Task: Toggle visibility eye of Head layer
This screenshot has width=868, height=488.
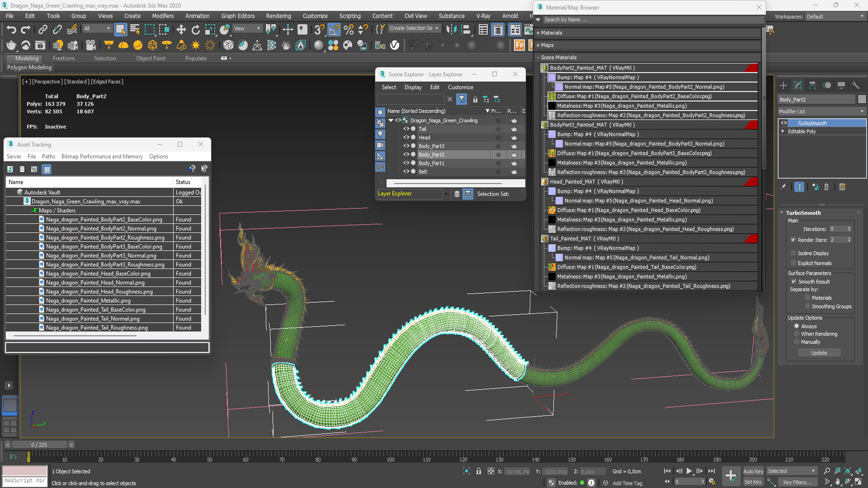Action: pyautogui.click(x=406, y=137)
